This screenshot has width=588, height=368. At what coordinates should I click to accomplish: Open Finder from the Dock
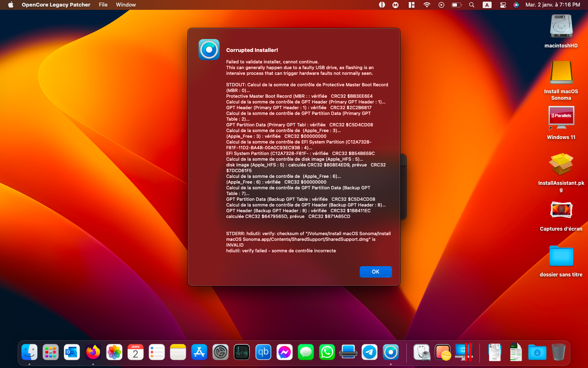click(29, 352)
